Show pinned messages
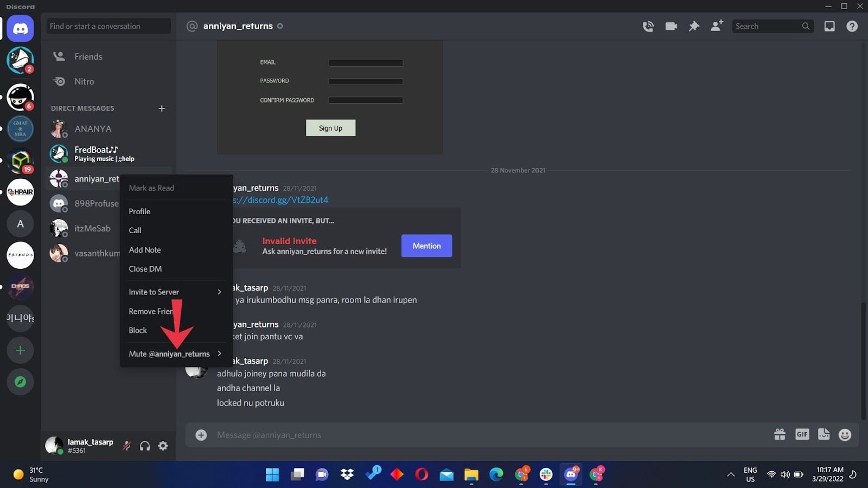The width and height of the screenshot is (868, 488). click(694, 26)
